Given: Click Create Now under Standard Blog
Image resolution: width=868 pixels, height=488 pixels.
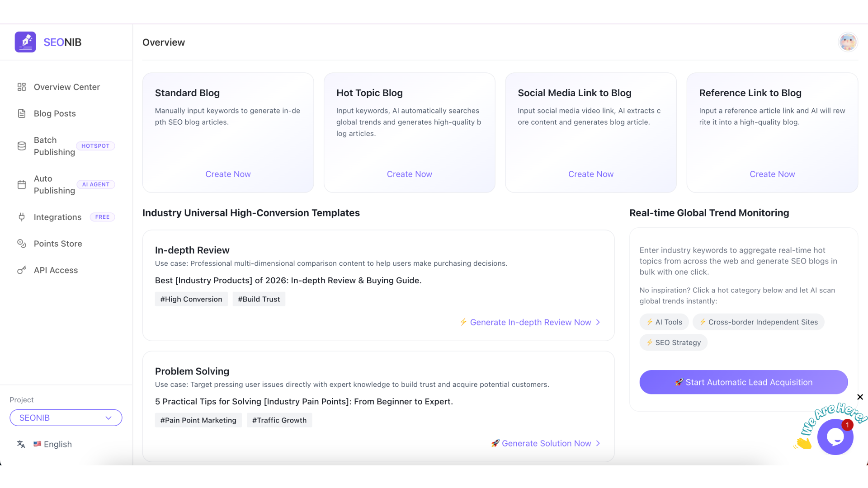Looking at the screenshot, I should (x=228, y=174).
